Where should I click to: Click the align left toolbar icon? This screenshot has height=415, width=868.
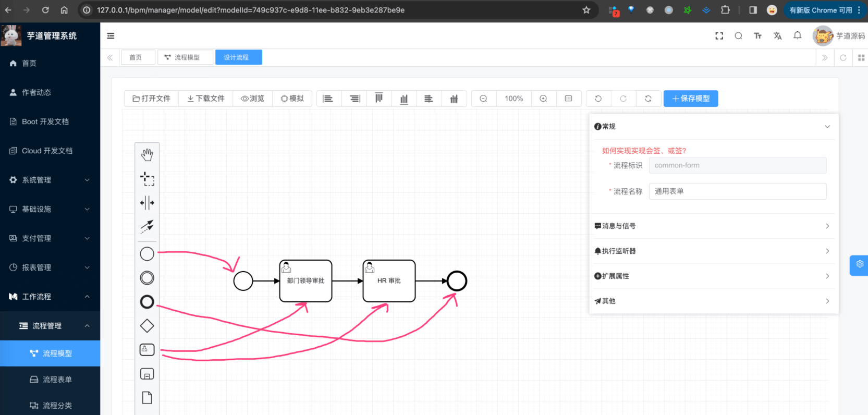pyautogui.click(x=328, y=99)
